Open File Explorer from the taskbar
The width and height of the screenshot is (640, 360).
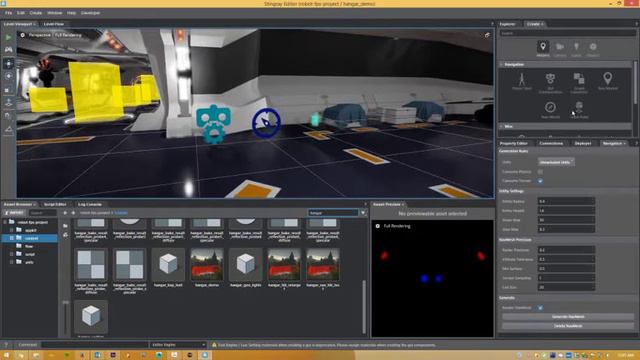pyautogui.click(x=36, y=355)
